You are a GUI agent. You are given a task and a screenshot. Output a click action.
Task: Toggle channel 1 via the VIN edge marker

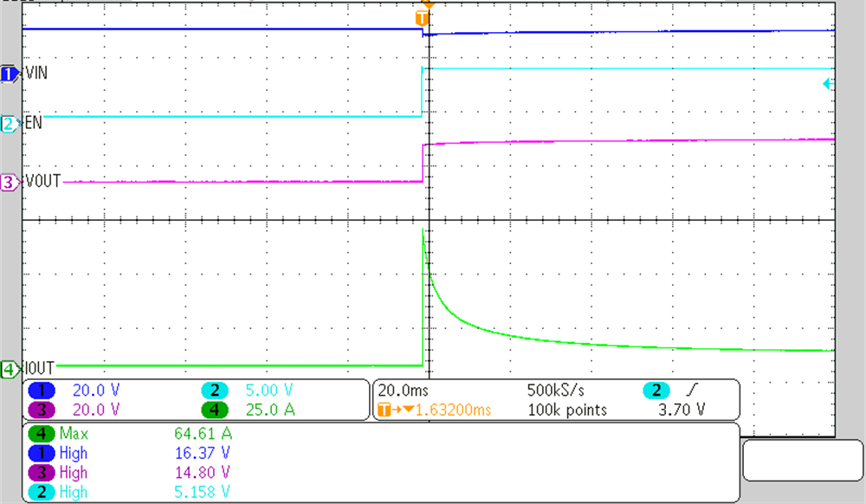point(7,74)
